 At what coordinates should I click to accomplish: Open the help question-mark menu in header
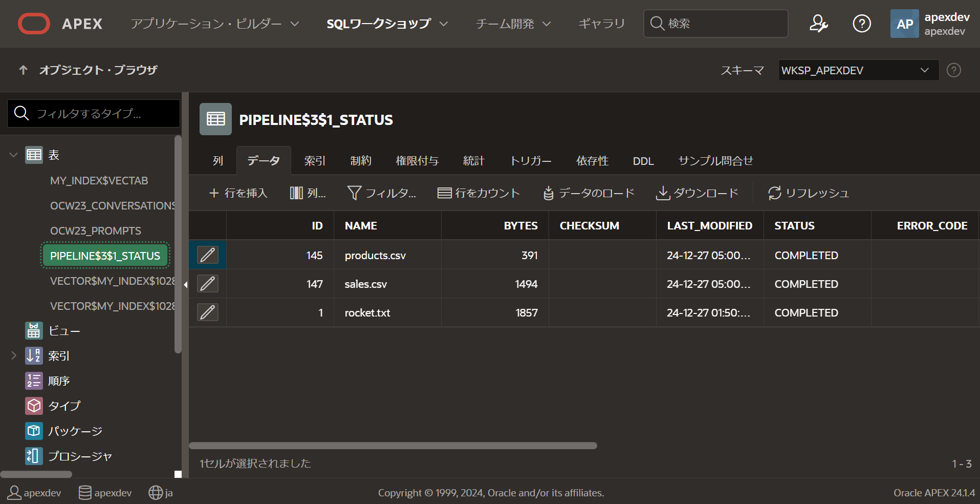862,24
